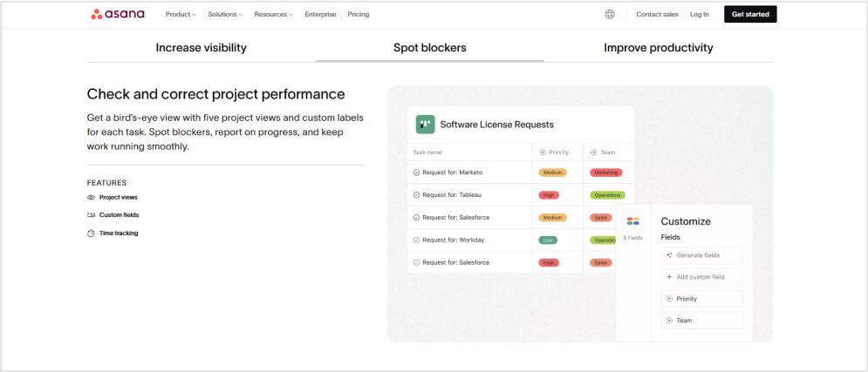The image size is (868, 372).
Task: Click the red Marketing team tag
Action: point(606,172)
